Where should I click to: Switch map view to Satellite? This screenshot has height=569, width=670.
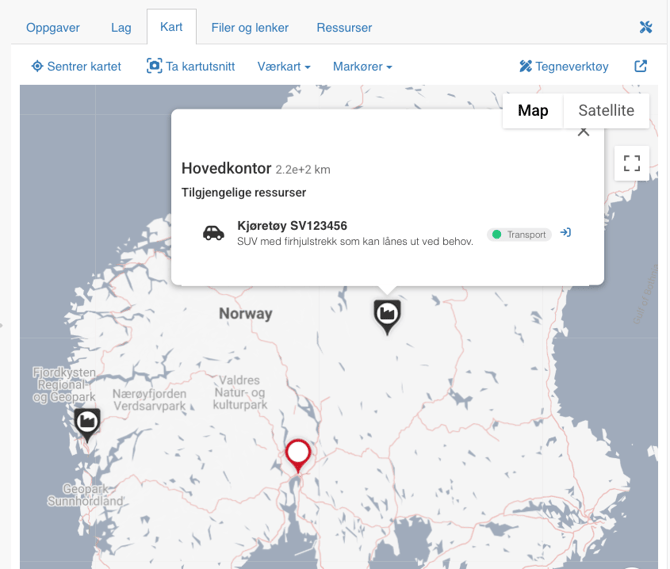point(606,111)
